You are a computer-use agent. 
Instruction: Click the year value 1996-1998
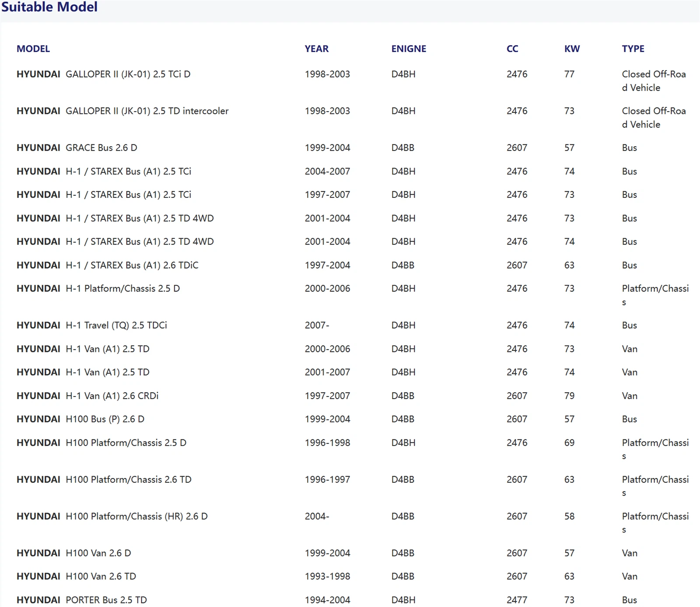[328, 443]
